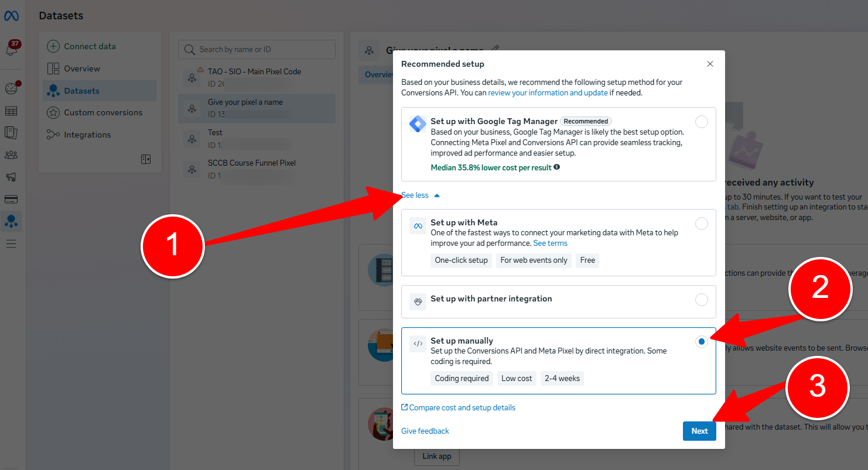This screenshot has height=470, width=868.
Task: Click the warning icon on TAO - SIO dataset
Action: [x=201, y=70]
